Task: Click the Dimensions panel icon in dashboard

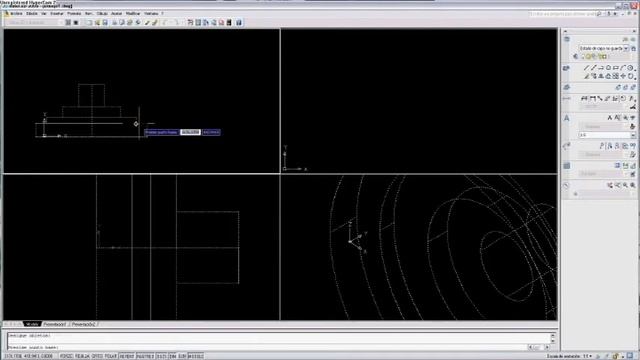Action: click(x=567, y=98)
